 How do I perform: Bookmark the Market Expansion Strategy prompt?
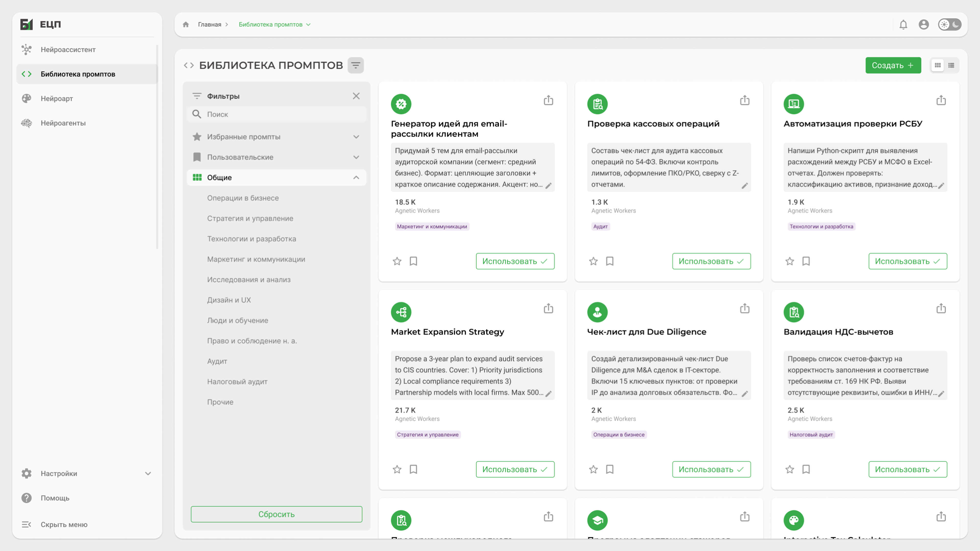coord(413,469)
